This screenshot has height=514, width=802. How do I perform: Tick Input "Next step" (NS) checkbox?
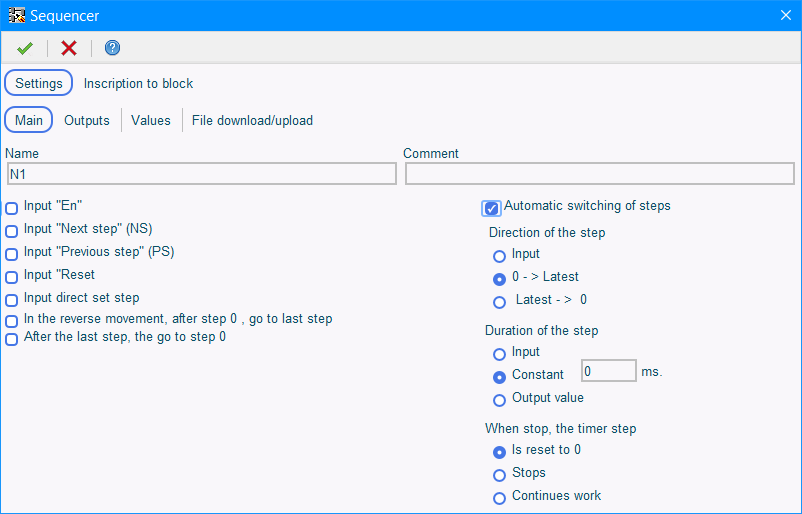[11, 231]
